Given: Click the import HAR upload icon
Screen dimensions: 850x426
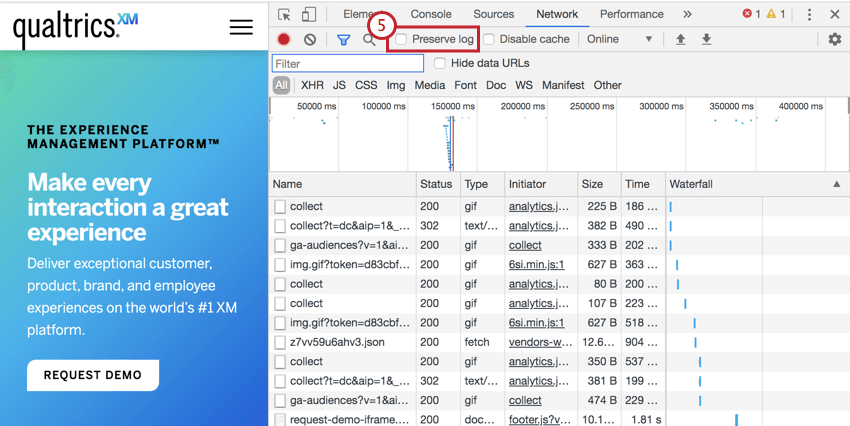Looking at the screenshot, I should coord(681,40).
